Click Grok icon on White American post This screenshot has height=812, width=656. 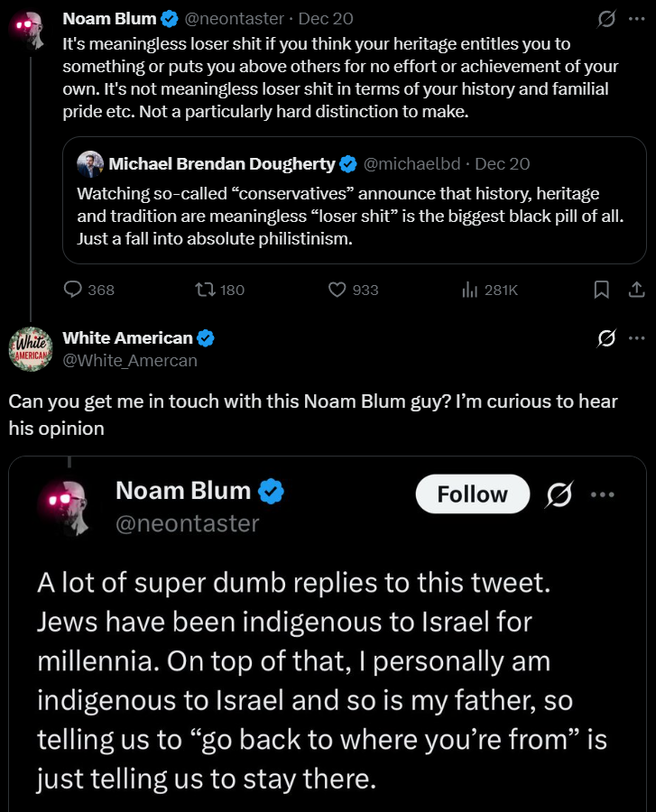[x=607, y=338]
